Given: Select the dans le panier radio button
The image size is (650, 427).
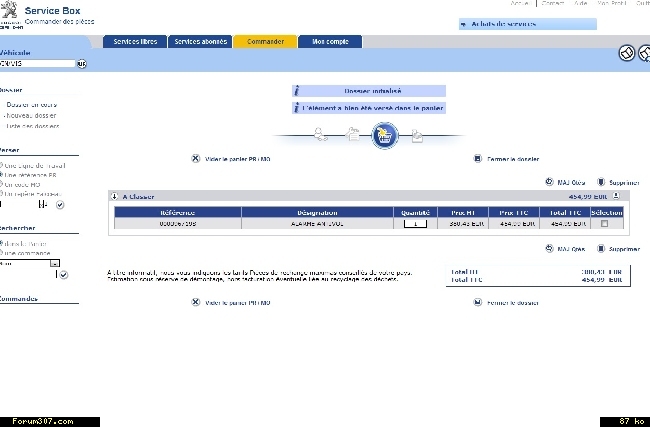Looking at the screenshot, I should coord(1,243).
